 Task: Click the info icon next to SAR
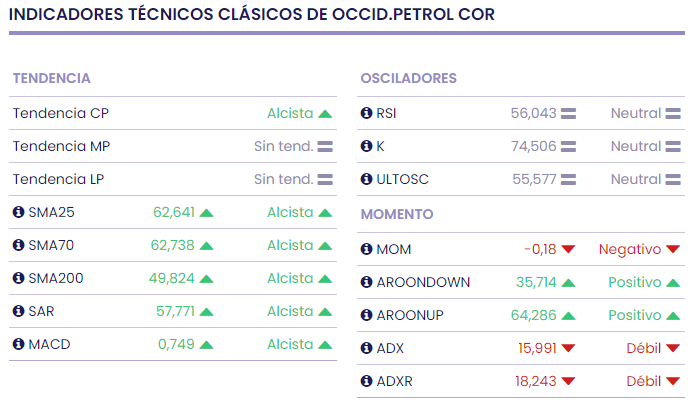(18, 311)
